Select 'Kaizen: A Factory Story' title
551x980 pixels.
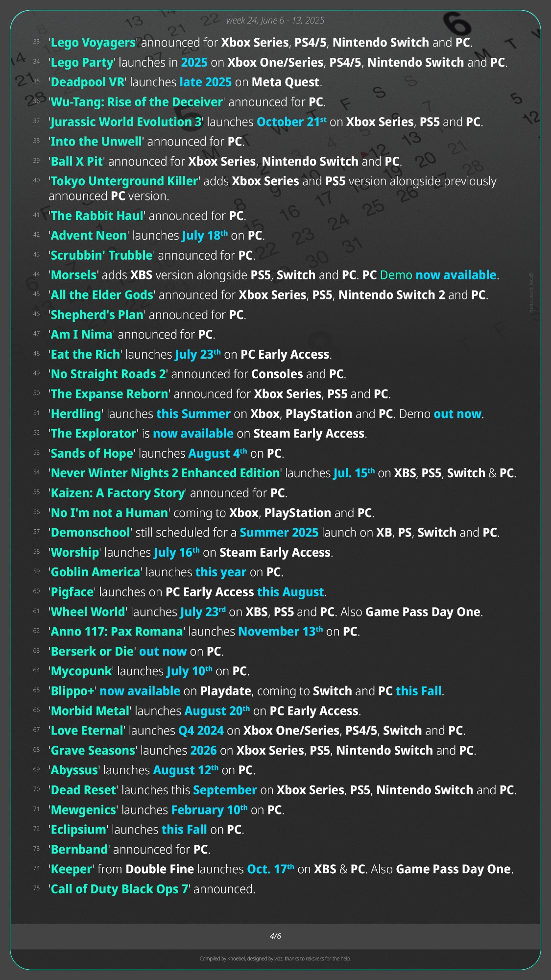[x=118, y=493]
